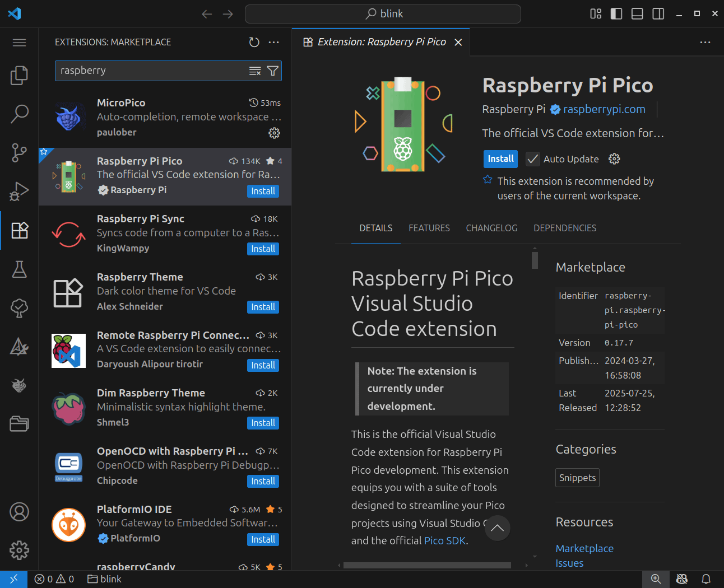Open the Pico SDK link
The image size is (724, 588).
[445, 541]
